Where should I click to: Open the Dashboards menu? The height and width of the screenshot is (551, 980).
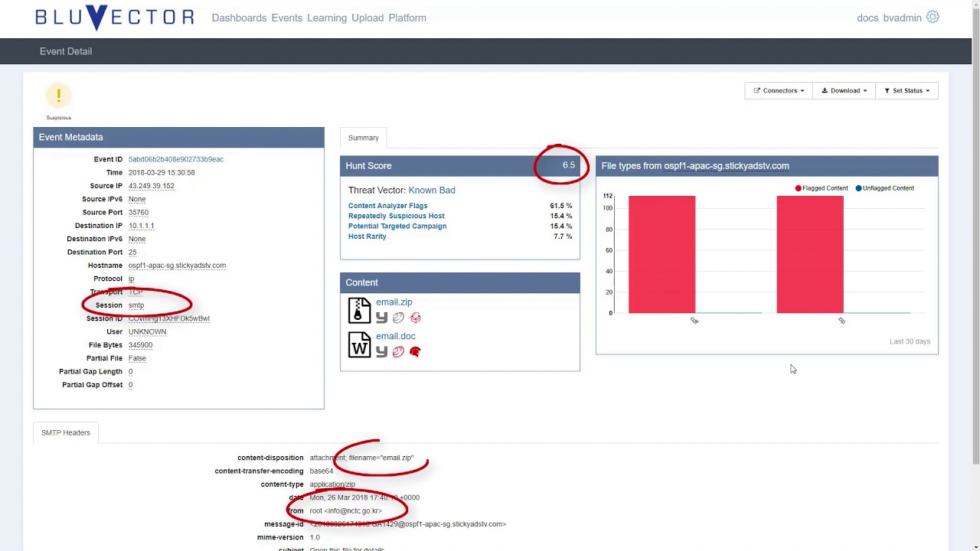tap(239, 18)
